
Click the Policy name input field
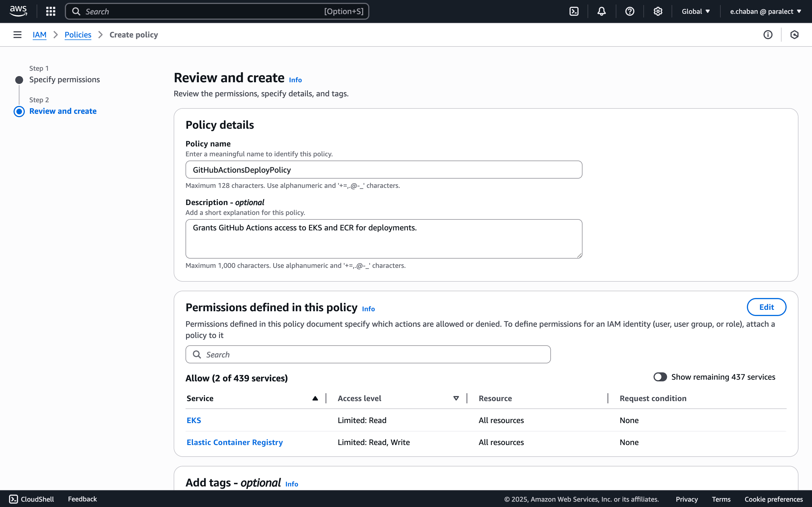pyautogui.click(x=383, y=170)
